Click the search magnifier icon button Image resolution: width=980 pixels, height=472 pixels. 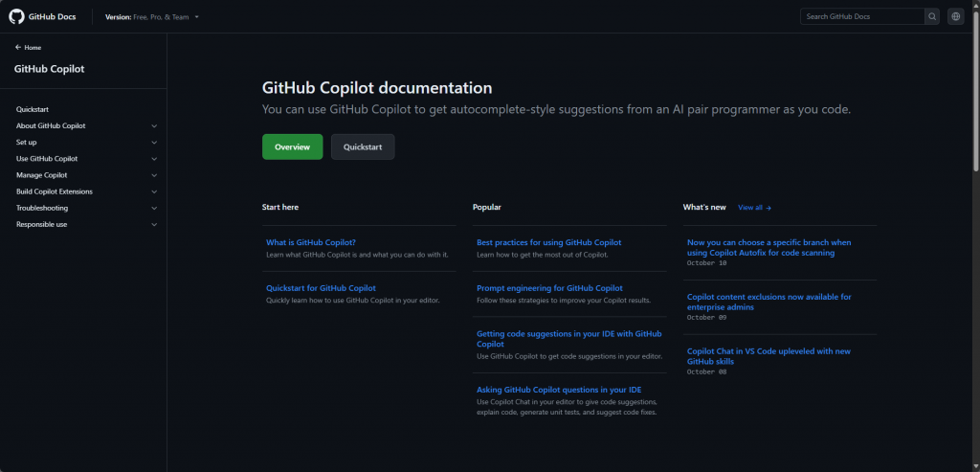tap(932, 17)
